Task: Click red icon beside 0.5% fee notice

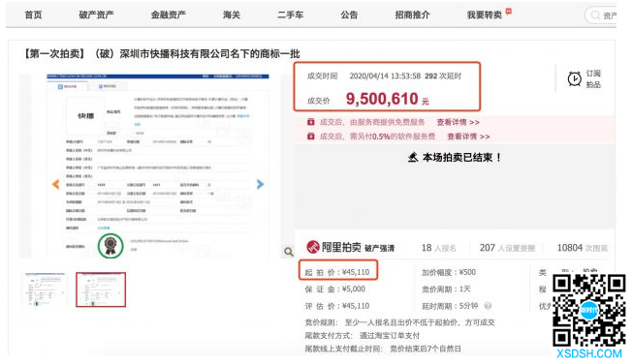Action: [x=311, y=136]
